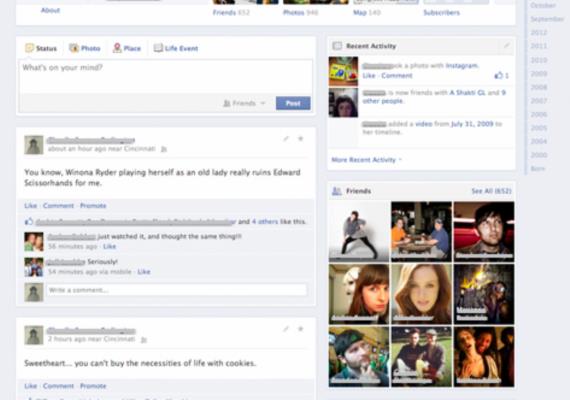
Task: Star the cookies post
Action: point(301,329)
